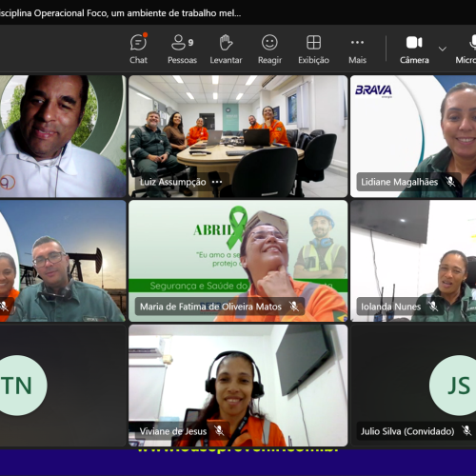Click the Viviane de Jesus name label
Viewport: 476px width, 476px height.
(x=173, y=431)
